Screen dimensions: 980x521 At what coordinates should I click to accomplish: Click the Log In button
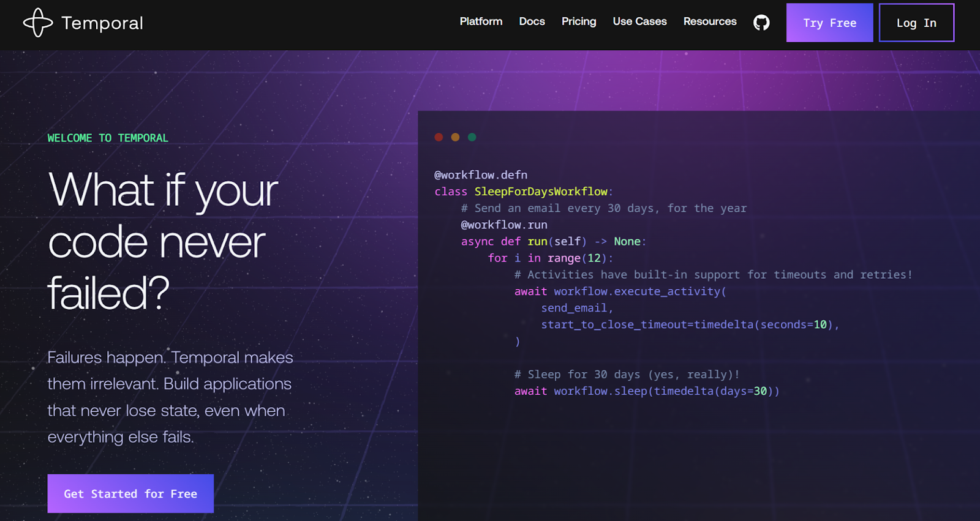point(916,23)
